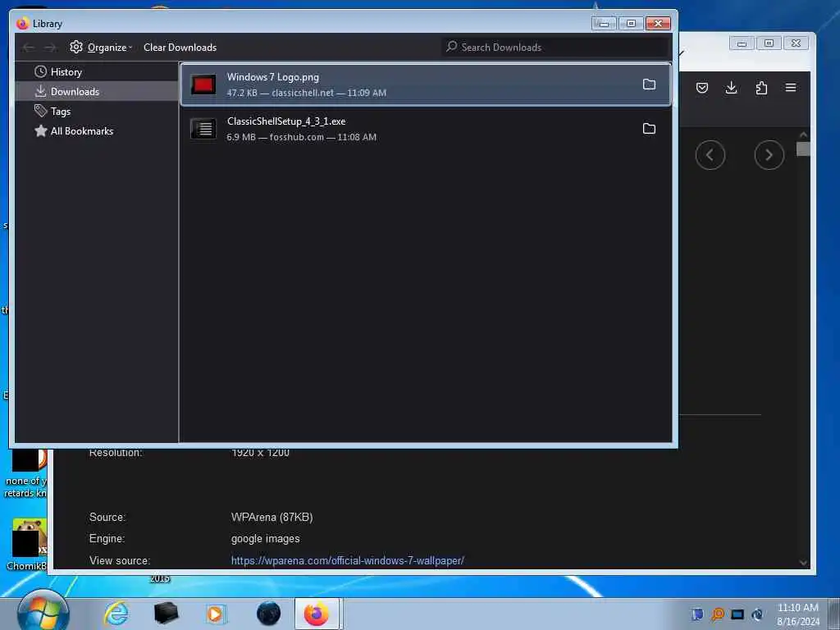Click the Tags label icon

(40, 111)
